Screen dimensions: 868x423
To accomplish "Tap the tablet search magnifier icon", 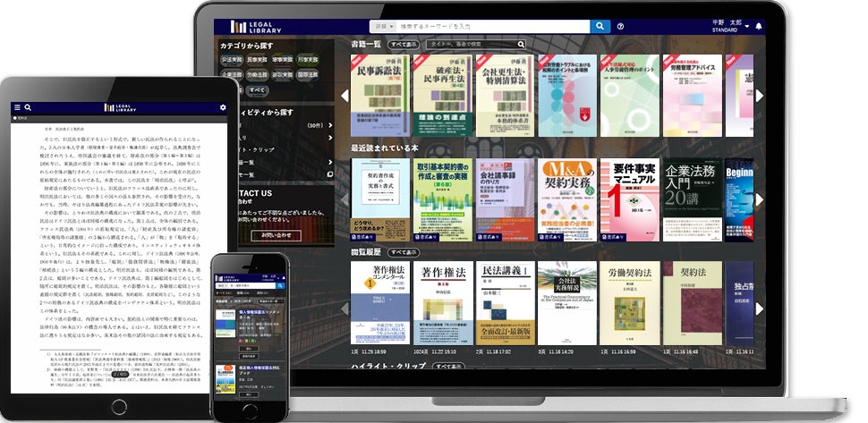I will (28, 108).
